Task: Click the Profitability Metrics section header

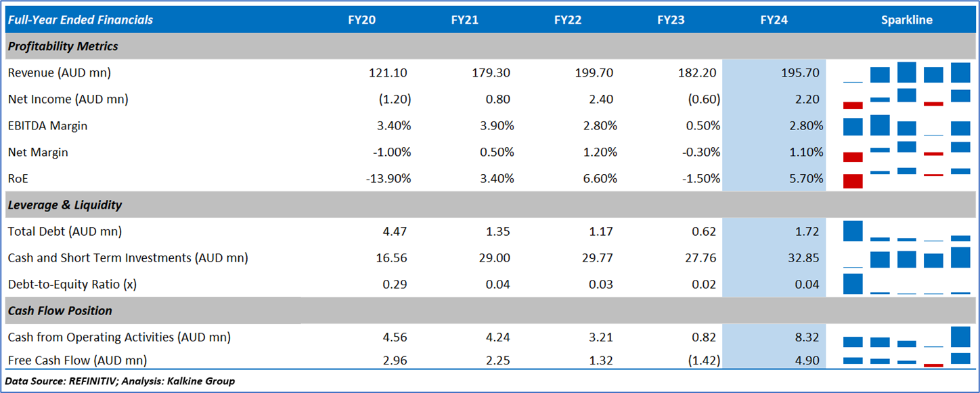Action: click(63, 47)
